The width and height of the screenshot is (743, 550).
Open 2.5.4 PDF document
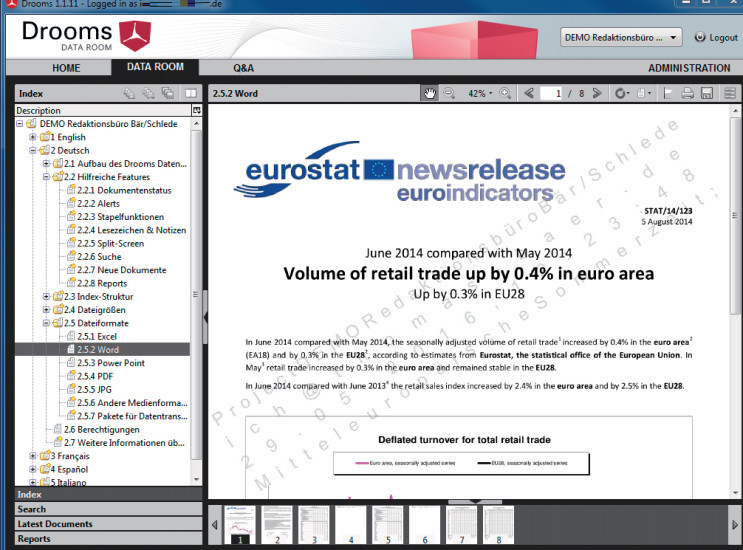click(x=95, y=376)
